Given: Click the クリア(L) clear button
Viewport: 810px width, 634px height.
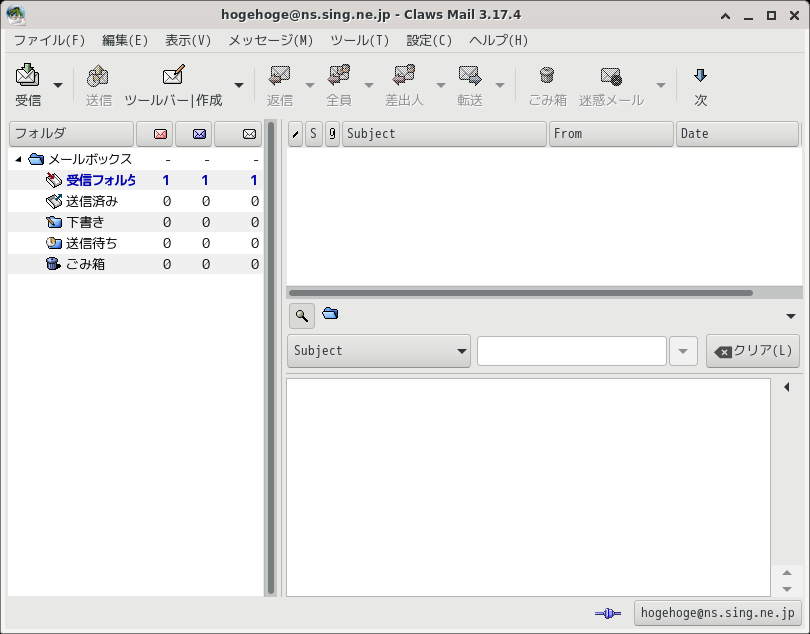Looking at the screenshot, I should (x=753, y=351).
